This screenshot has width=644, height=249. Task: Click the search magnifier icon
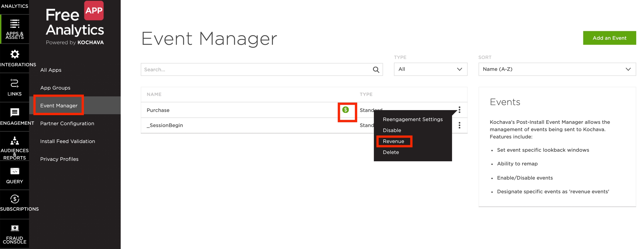(376, 70)
